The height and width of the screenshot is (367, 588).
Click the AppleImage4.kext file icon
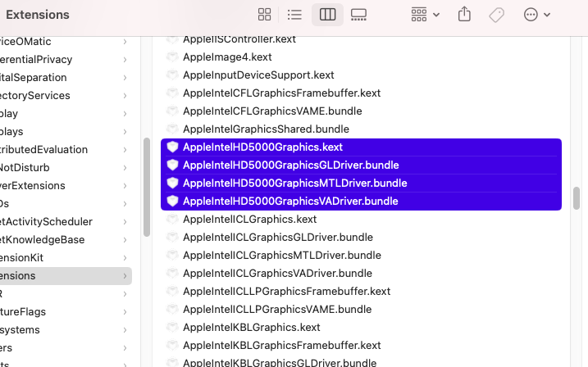[x=172, y=57]
